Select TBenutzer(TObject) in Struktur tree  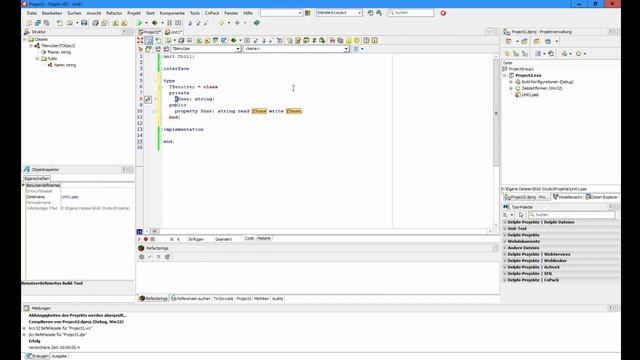pos(58,46)
